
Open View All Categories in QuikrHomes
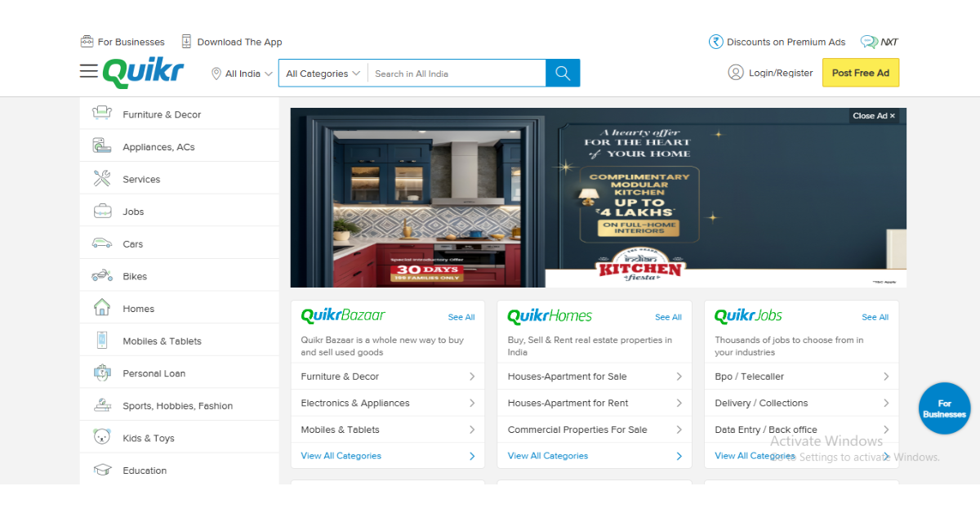(547, 456)
